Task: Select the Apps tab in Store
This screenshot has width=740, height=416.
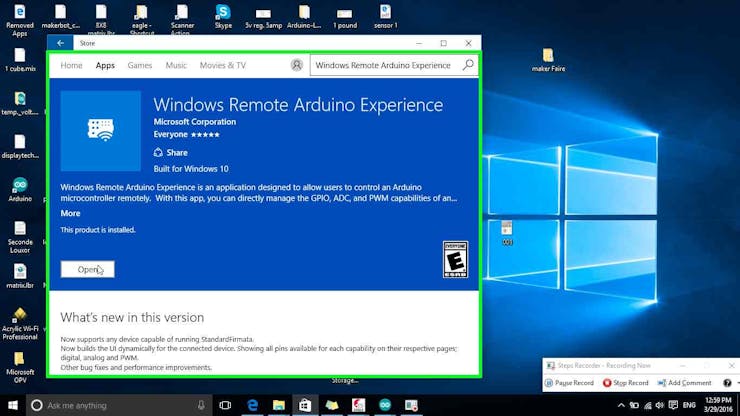Action: [x=105, y=65]
